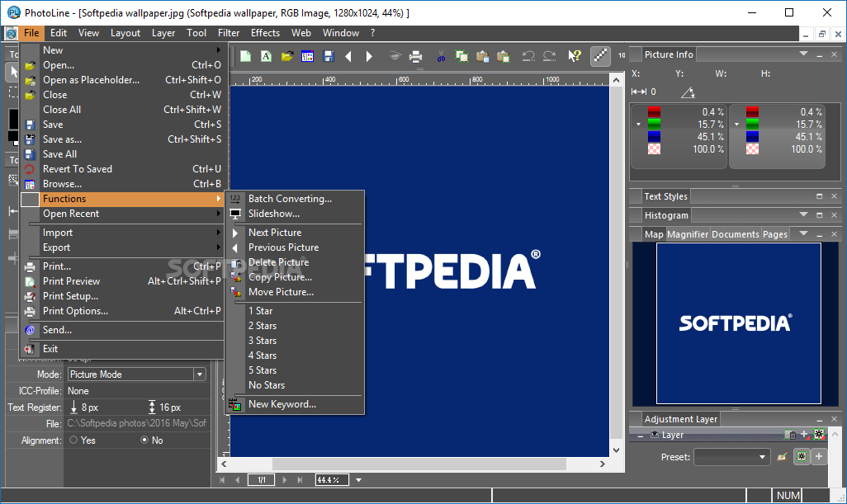Choose Revert To Saved

[x=123, y=169]
